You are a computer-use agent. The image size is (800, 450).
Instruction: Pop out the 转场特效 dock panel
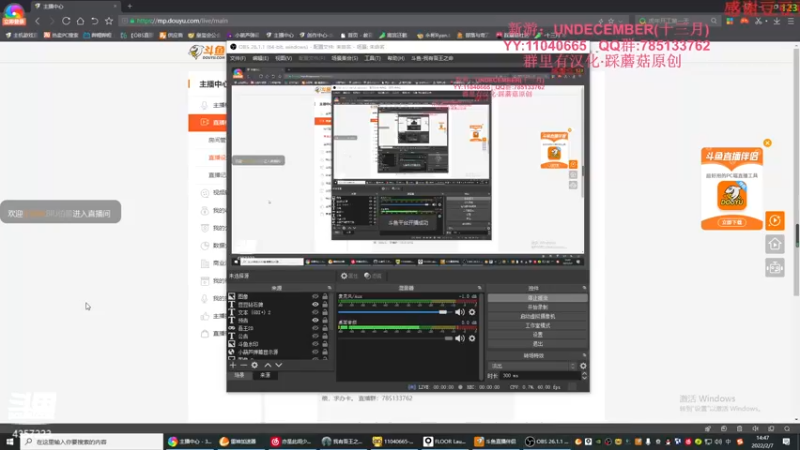[x=584, y=355]
